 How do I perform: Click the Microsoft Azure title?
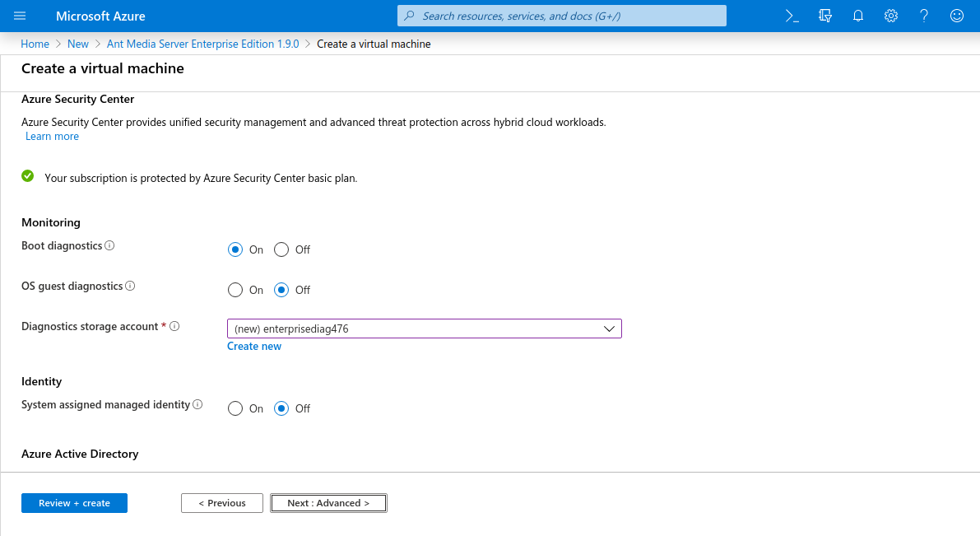coord(100,16)
